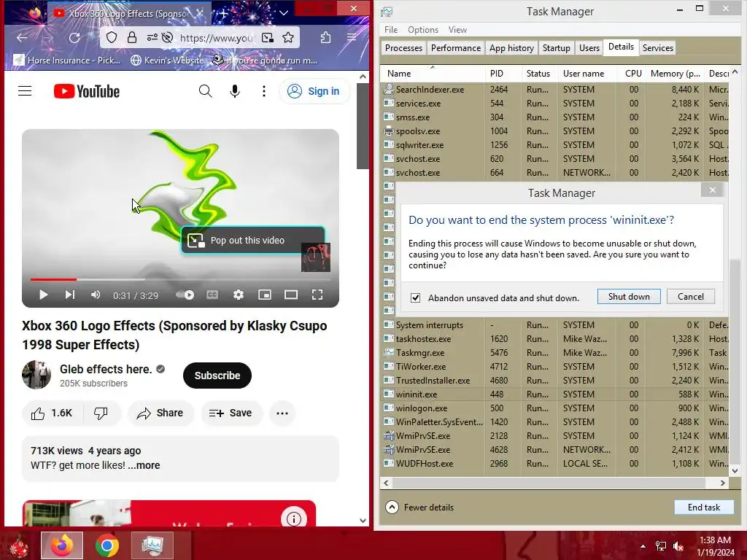This screenshot has width=747, height=560.
Task: Switch to the App history tab
Action: [511, 47]
